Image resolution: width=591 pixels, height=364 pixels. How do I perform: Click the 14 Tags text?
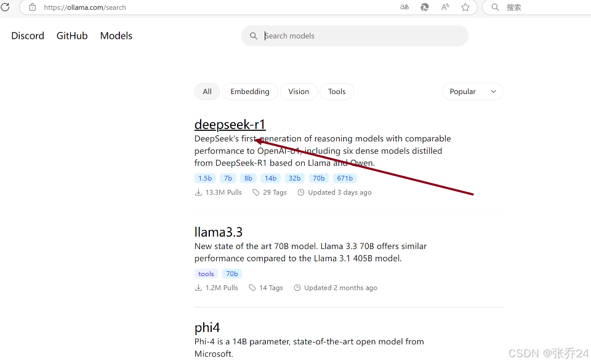tap(271, 288)
